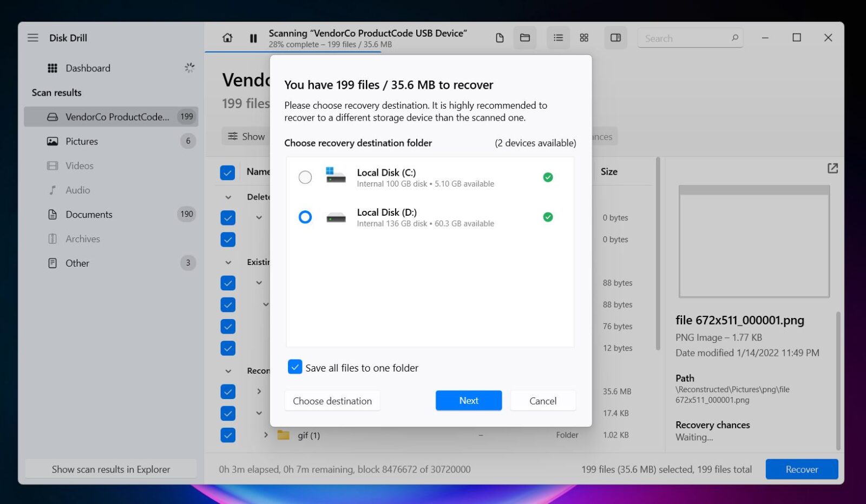Switch to list view of scan results
The width and height of the screenshot is (866, 504).
tap(558, 38)
